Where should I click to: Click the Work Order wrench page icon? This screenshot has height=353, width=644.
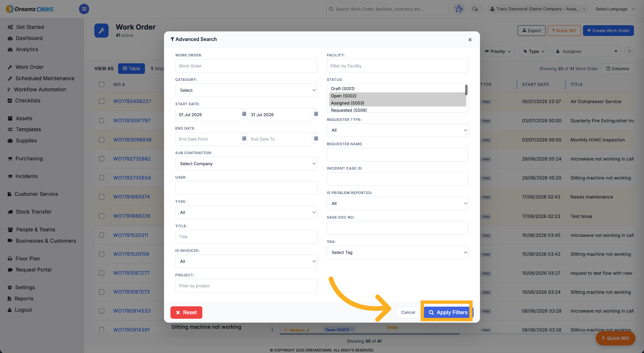pos(101,31)
